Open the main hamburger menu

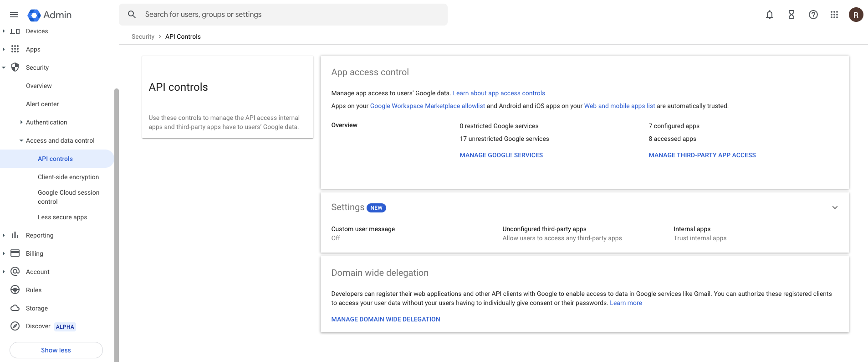14,15
